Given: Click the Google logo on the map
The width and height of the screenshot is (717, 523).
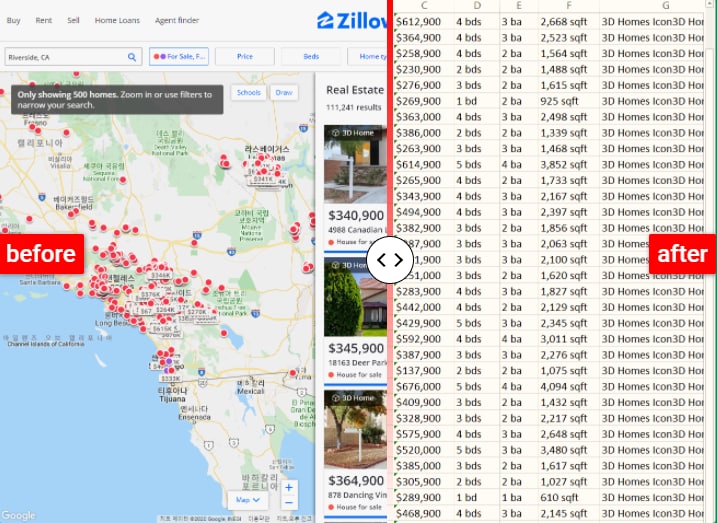Looking at the screenshot, I should click(x=18, y=515).
